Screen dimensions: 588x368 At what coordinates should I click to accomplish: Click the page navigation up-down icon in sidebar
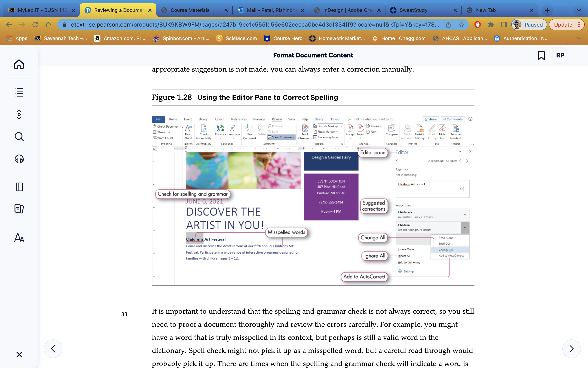point(19,114)
